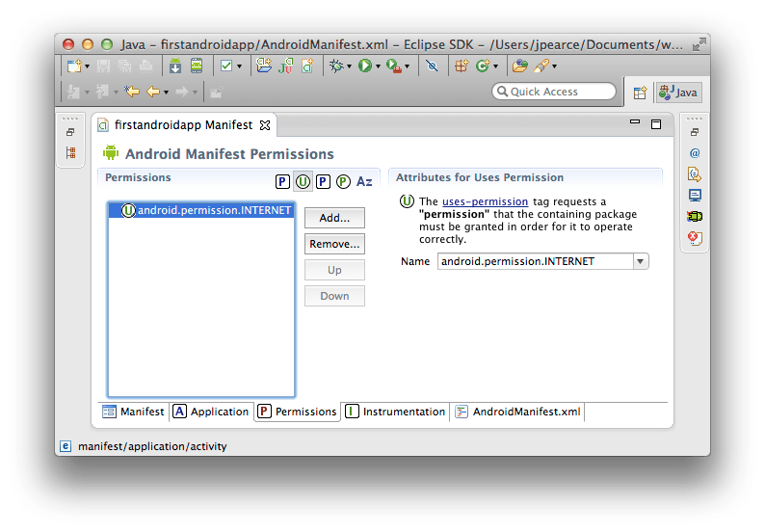Image resolution: width=765 pixels, height=532 pixels.
Task: Expand the Back history dropdown arrow
Action: coord(167,93)
